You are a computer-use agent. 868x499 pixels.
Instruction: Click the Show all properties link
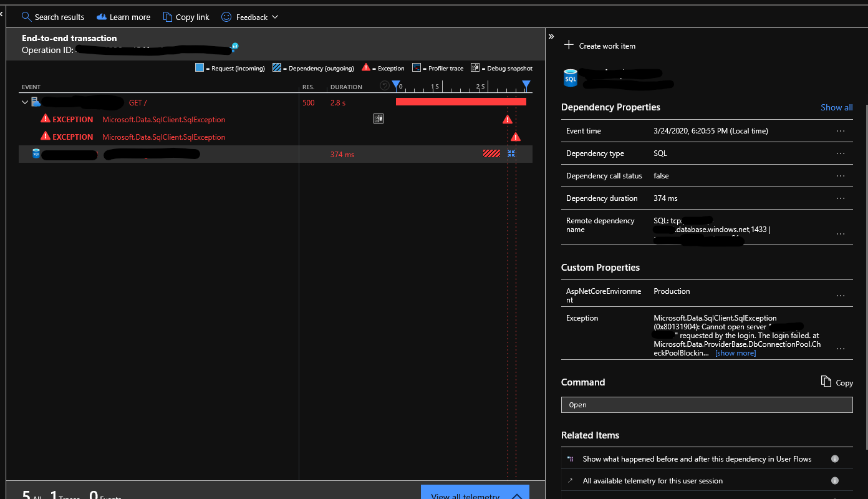click(836, 107)
